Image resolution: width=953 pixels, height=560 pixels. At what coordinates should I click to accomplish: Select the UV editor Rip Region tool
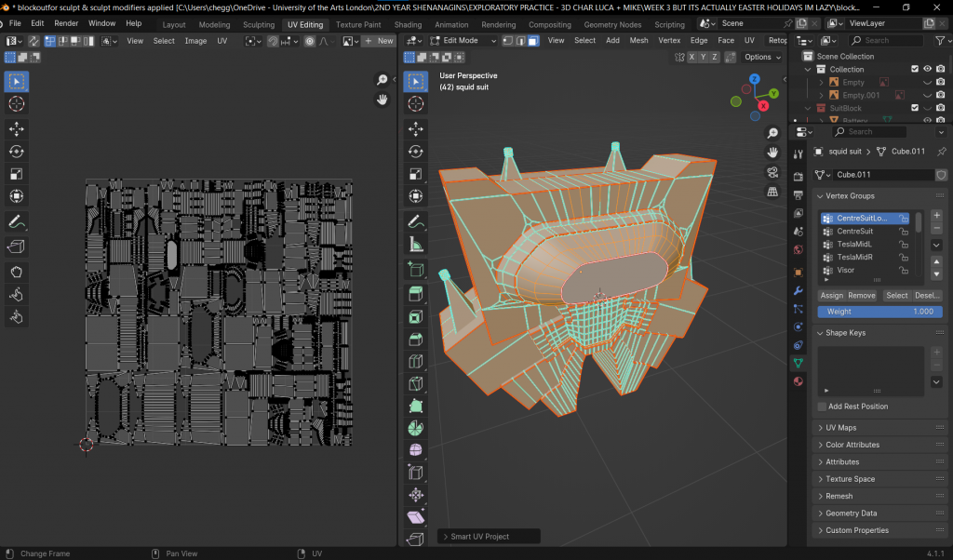tap(17, 246)
